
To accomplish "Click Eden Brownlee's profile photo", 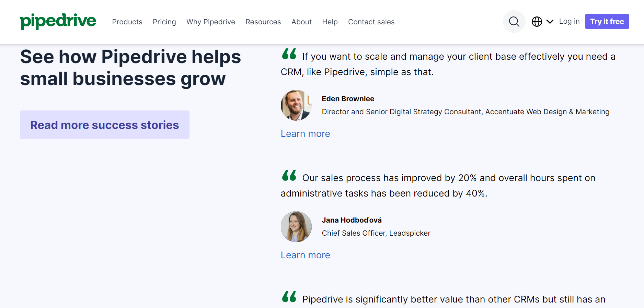I will click(296, 105).
